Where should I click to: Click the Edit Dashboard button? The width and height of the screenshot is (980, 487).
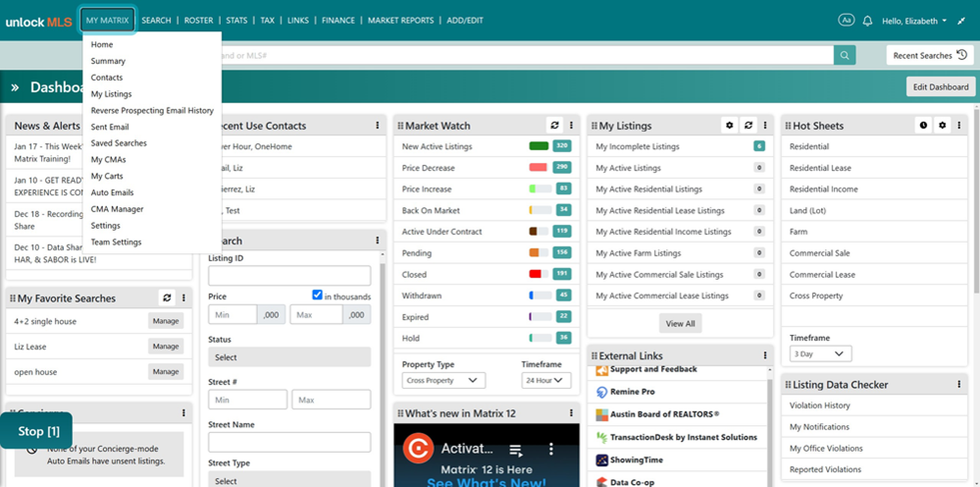(941, 87)
